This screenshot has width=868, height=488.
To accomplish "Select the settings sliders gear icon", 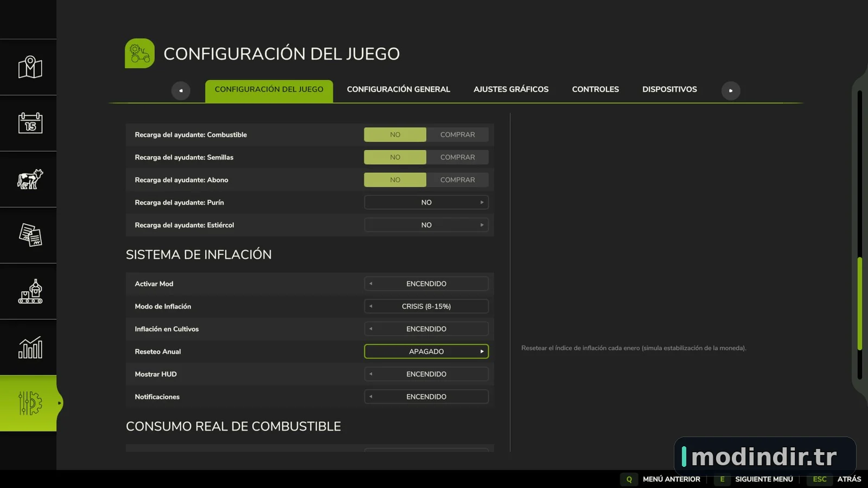I will tap(30, 403).
